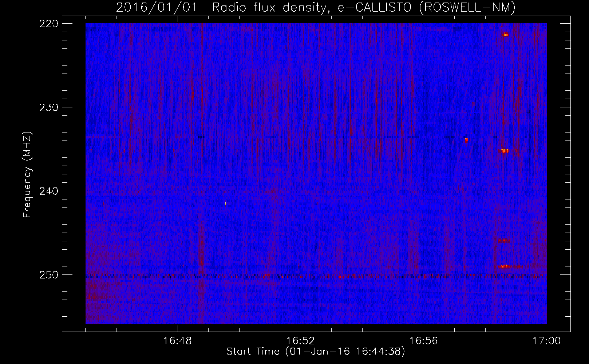Click the bright red burst near 221 MHz
Screen dimensions: 589x364
(505, 35)
